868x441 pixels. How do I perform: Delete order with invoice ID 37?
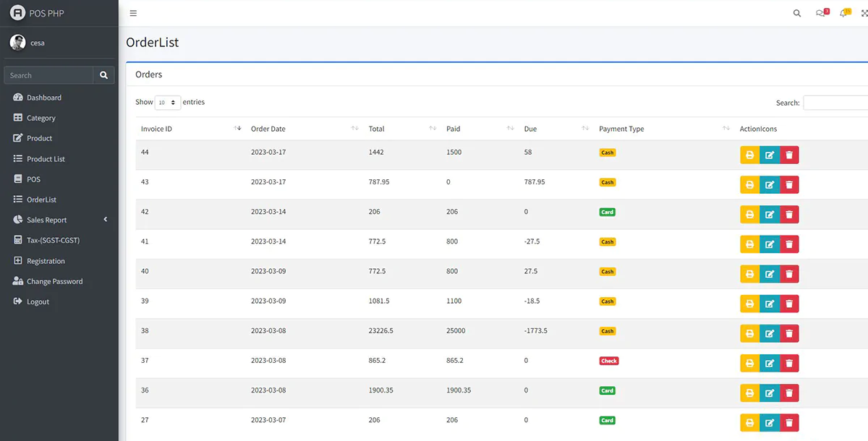(x=789, y=363)
